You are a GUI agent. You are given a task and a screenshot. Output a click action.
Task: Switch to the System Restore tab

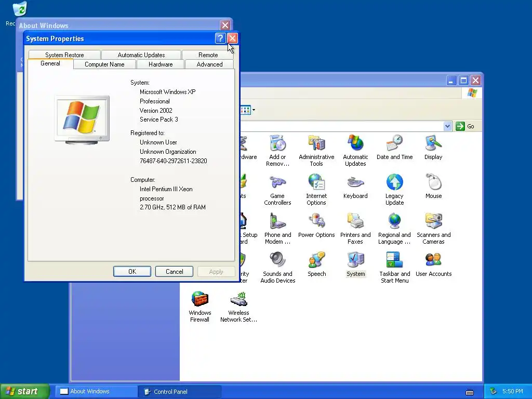(64, 55)
